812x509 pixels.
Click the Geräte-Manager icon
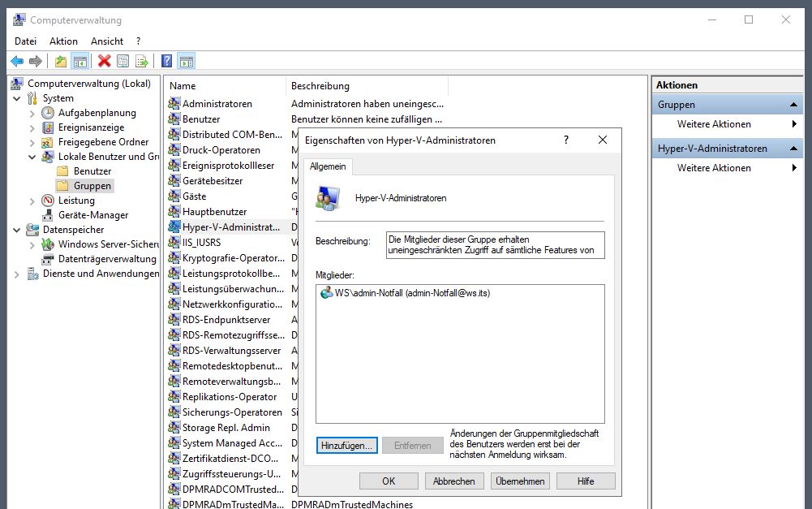48,214
